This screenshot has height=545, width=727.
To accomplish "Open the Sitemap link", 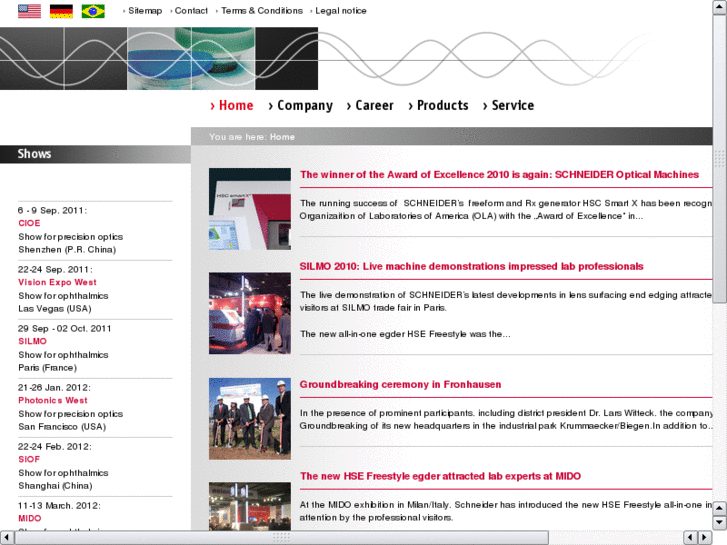I will 145,11.
